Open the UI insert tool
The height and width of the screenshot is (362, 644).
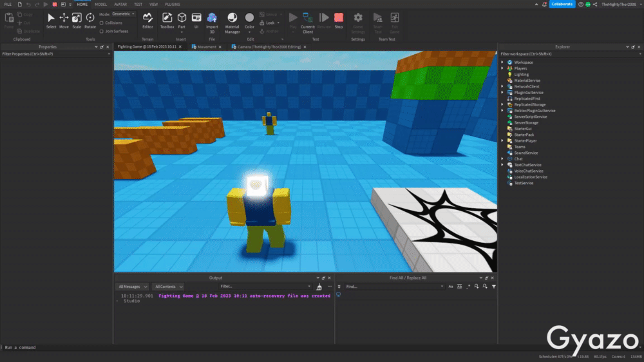[196, 21]
